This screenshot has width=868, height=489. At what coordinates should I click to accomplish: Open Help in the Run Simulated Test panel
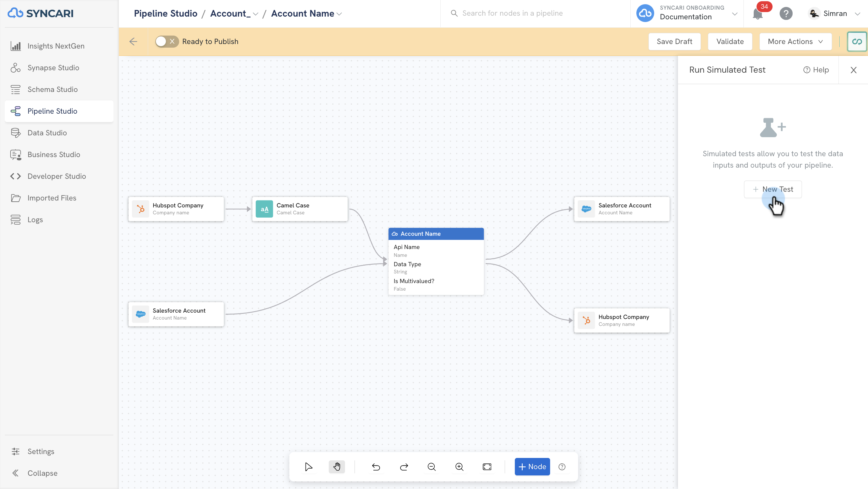[x=816, y=70]
